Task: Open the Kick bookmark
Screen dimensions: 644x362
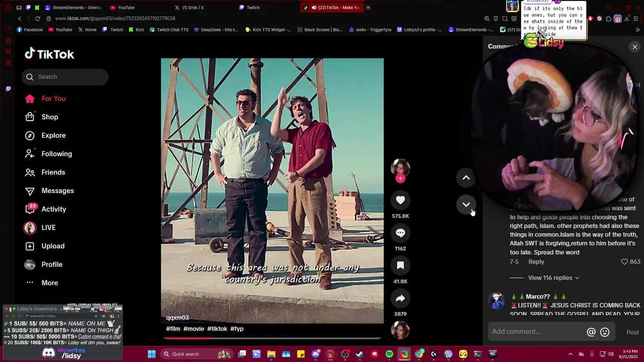Action: point(136,30)
